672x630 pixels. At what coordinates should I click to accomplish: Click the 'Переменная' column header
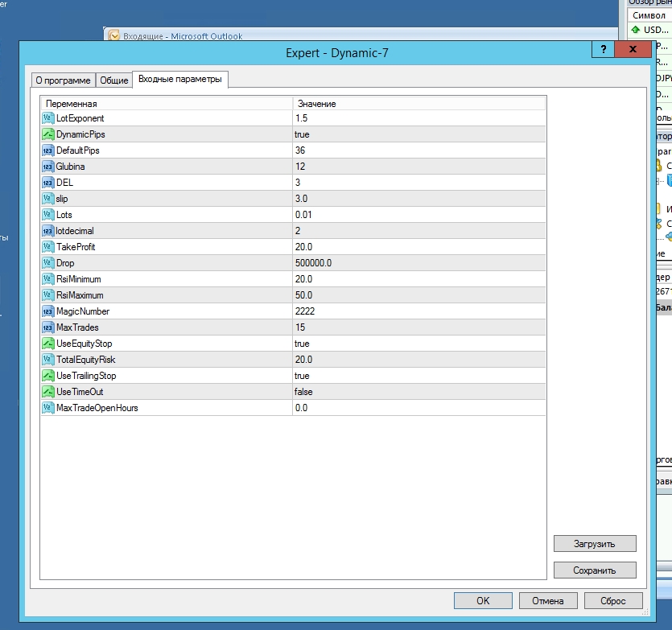pos(166,104)
